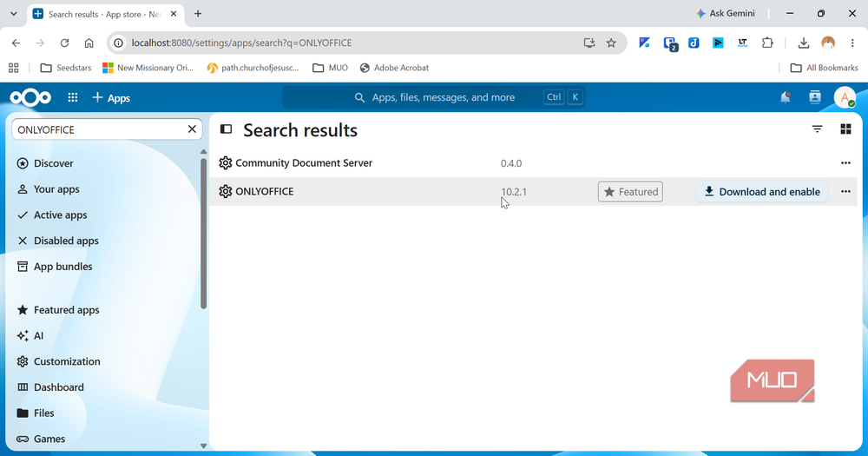The image size is (868, 456).
Task: Click the Active apps checkmark icon
Action: click(23, 215)
